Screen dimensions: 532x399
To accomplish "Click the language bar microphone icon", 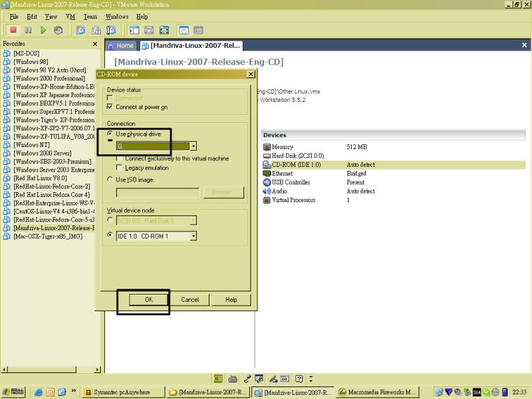I will 247,378.
